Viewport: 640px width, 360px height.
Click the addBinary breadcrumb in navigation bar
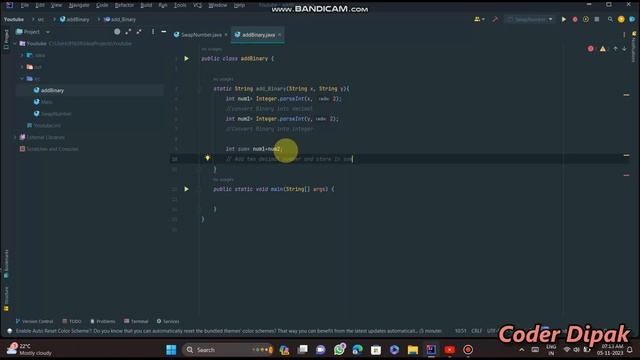coord(75,19)
